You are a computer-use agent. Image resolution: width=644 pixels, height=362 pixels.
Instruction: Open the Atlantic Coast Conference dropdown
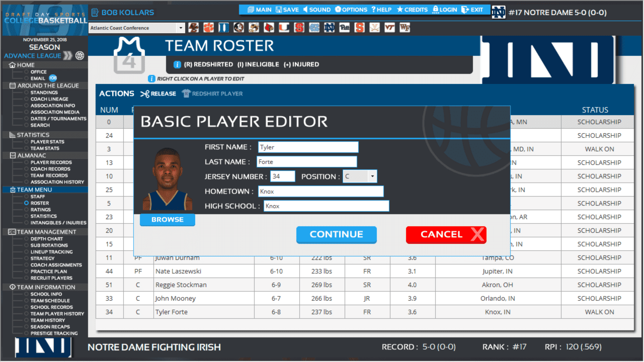pos(137,28)
